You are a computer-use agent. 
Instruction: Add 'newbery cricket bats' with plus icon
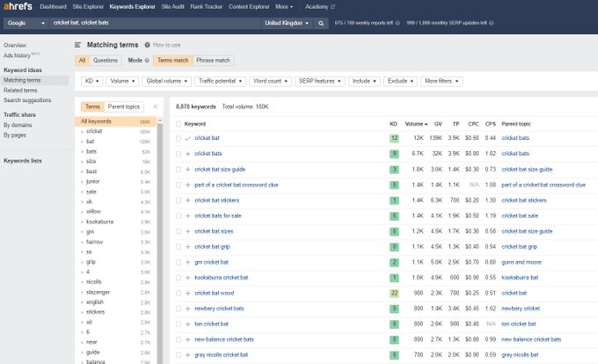tap(187, 309)
